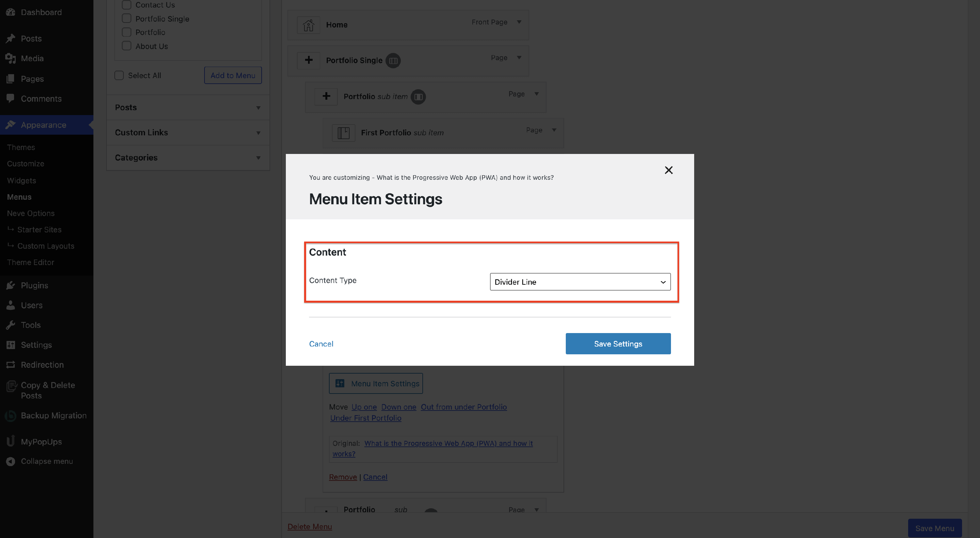Click Cancel link in the dialog
This screenshot has width=980, height=538.
321,344
